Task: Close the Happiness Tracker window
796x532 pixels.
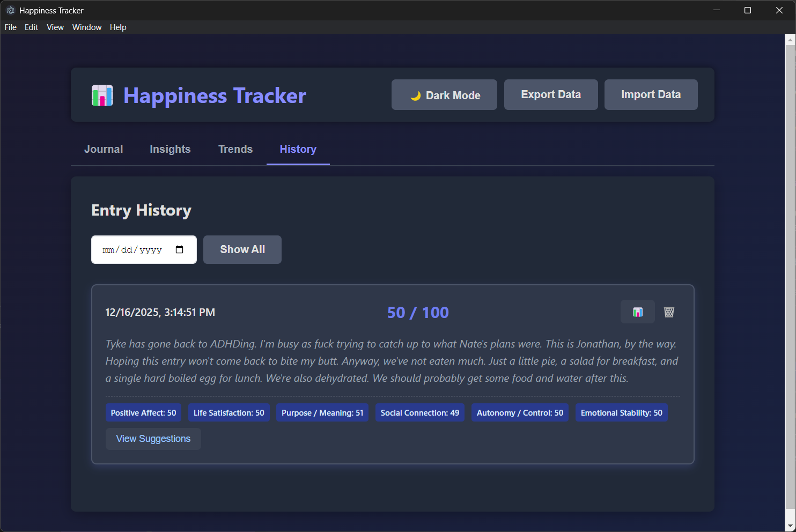Action: coord(779,10)
